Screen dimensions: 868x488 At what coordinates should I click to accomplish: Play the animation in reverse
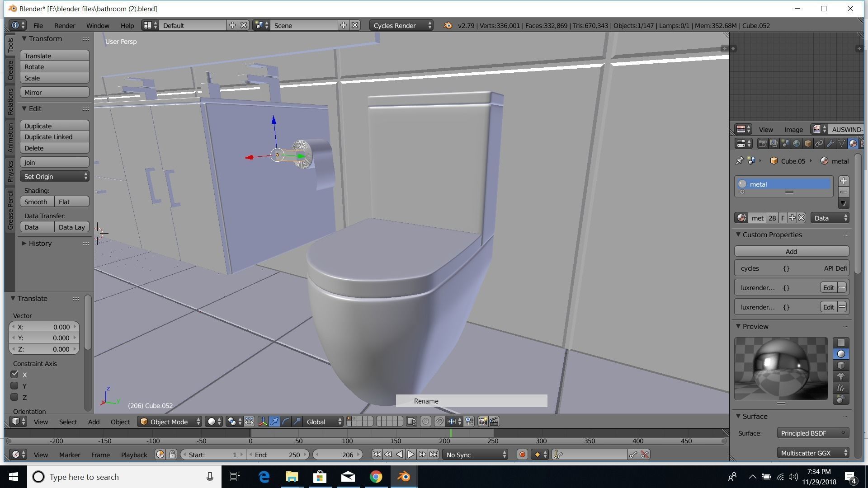(x=399, y=455)
